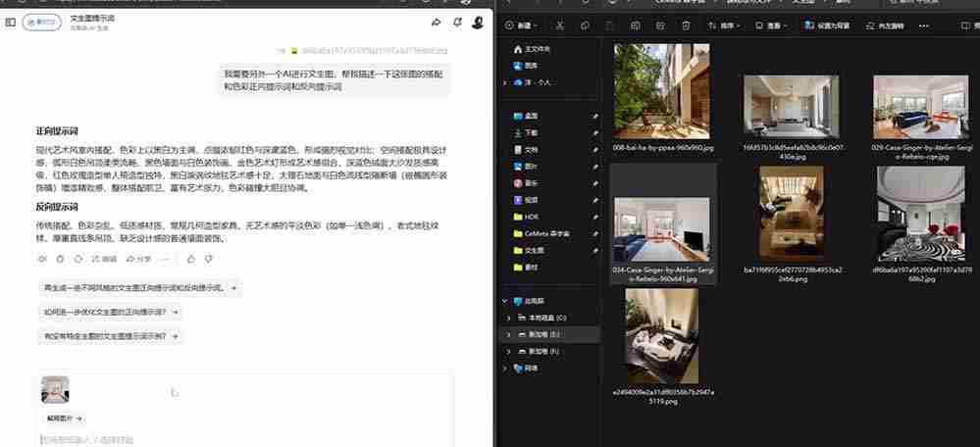Click the 分享 share button under the reply

pos(138,259)
